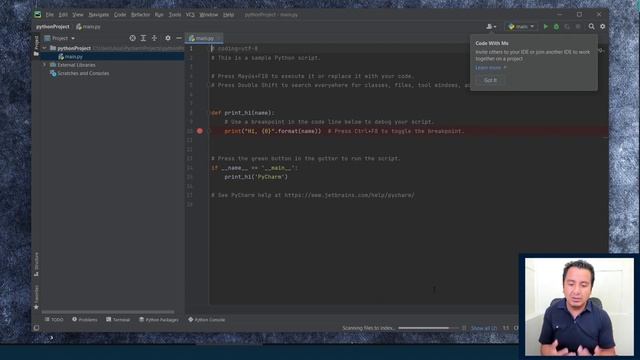The width and height of the screenshot is (640, 360).
Task: Open Search Everywhere magnifier icon
Action: [x=591, y=27]
